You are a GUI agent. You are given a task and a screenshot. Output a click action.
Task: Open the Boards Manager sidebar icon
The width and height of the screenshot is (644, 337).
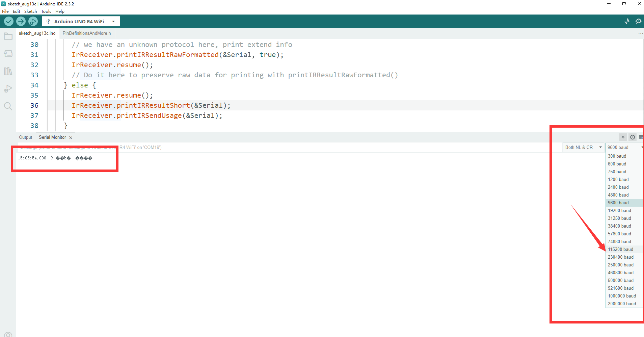coord(8,54)
